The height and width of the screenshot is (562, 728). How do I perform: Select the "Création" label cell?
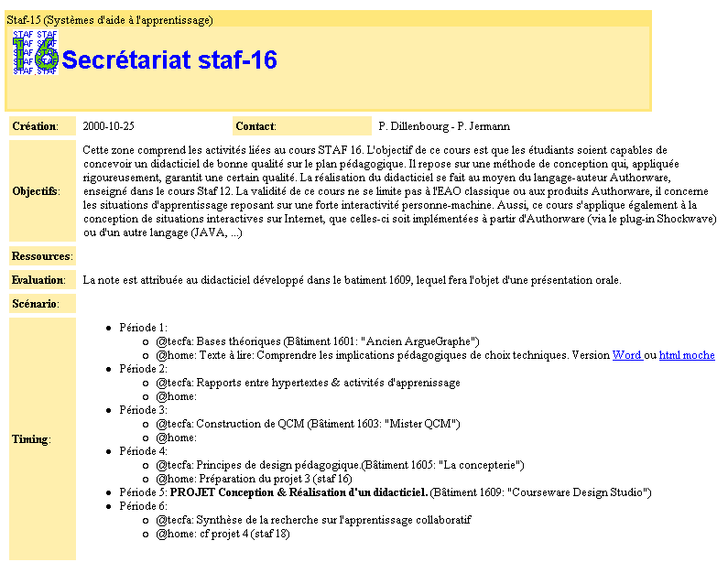click(36, 126)
